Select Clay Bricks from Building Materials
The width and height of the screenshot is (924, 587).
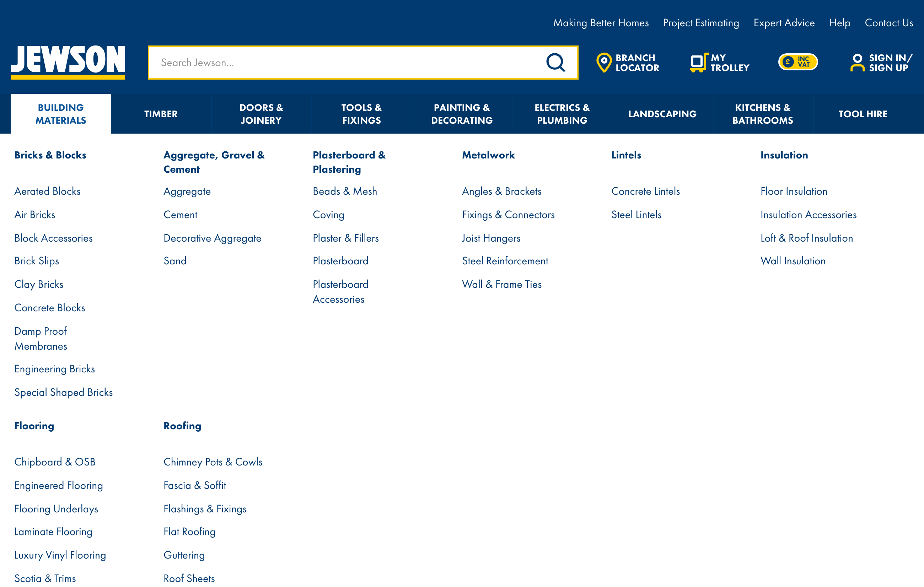(38, 284)
